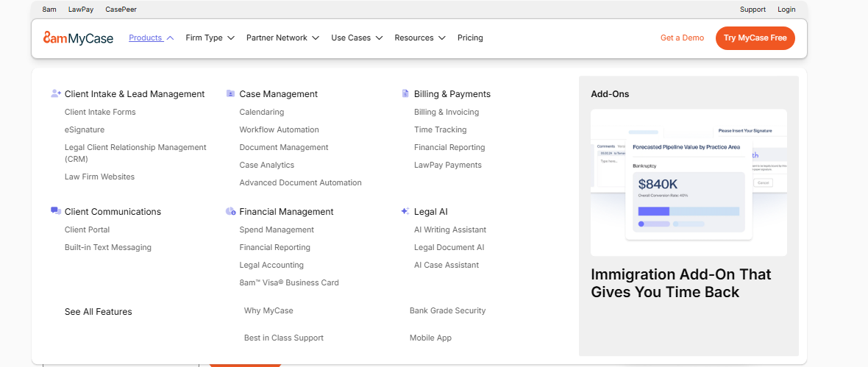The image size is (868, 367).
Task: Open the Workflow Automation link
Action: pyautogui.click(x=279, y=129)
